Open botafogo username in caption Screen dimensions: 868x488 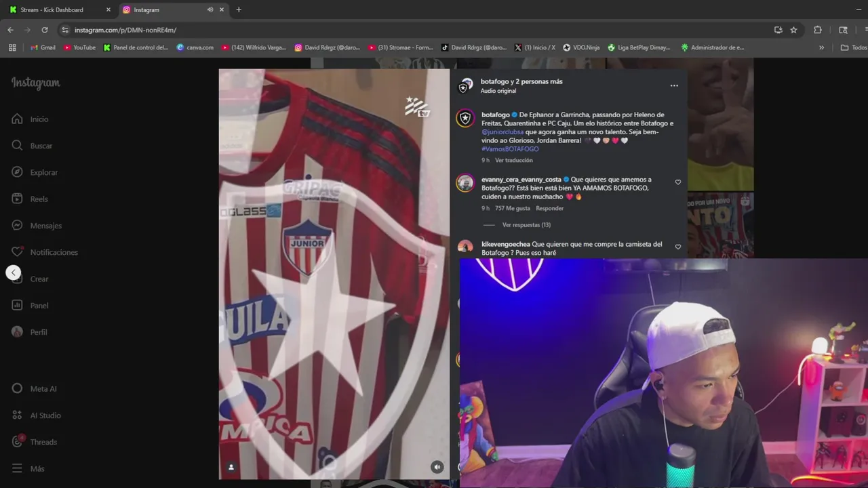[x=496, y=115]
